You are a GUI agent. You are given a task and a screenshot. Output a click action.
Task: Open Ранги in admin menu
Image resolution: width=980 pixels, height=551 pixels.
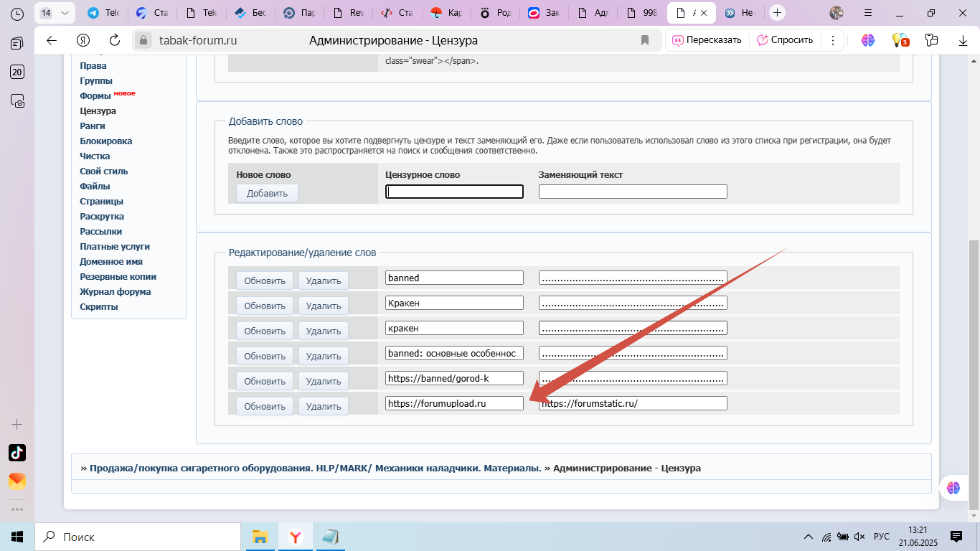(93, 126)
